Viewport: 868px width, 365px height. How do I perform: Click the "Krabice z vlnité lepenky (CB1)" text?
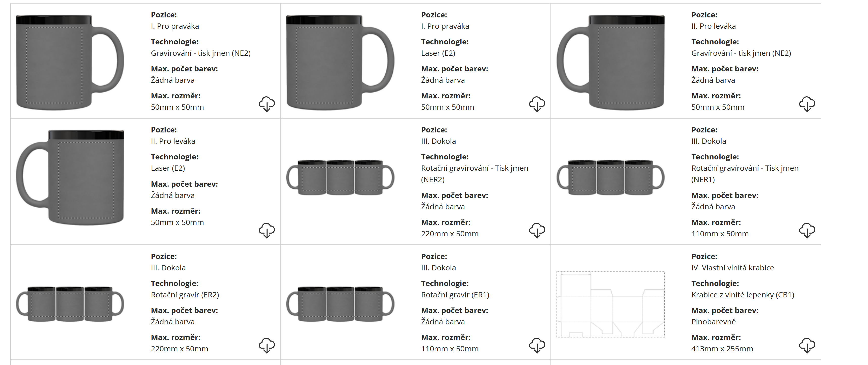743,295
